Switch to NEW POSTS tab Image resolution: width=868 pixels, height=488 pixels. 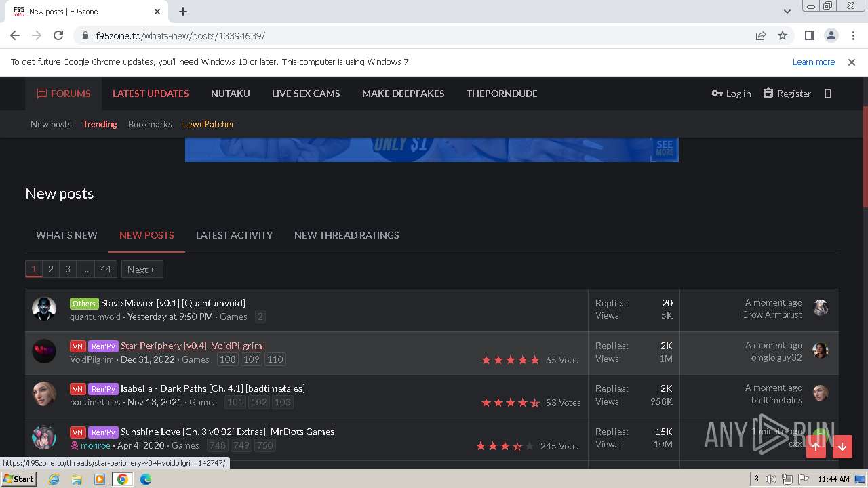(146, 235)
